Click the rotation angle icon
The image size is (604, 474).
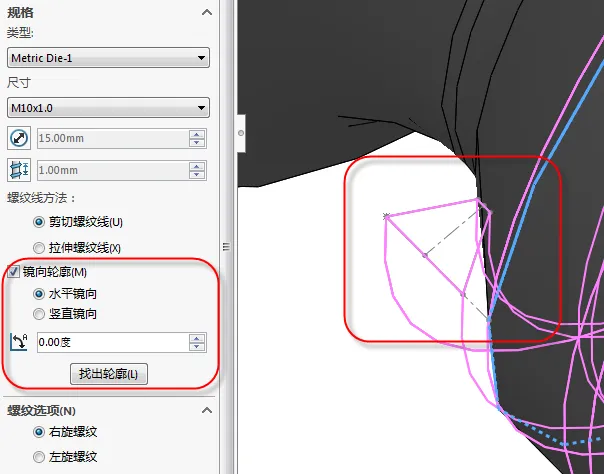[18, 342]
